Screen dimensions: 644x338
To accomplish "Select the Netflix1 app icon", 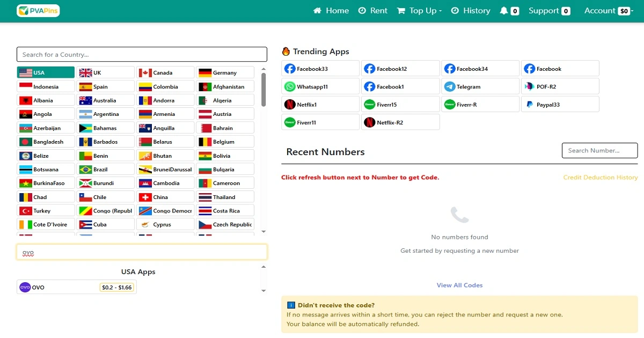I will 290,105.
